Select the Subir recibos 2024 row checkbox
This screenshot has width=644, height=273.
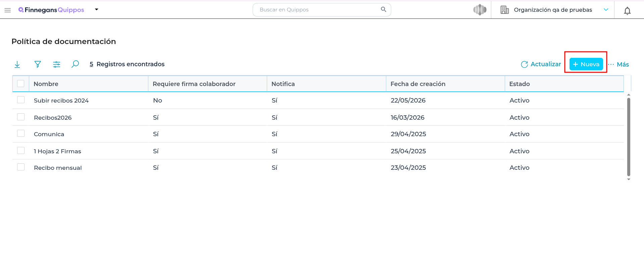[x=21, y=100]
